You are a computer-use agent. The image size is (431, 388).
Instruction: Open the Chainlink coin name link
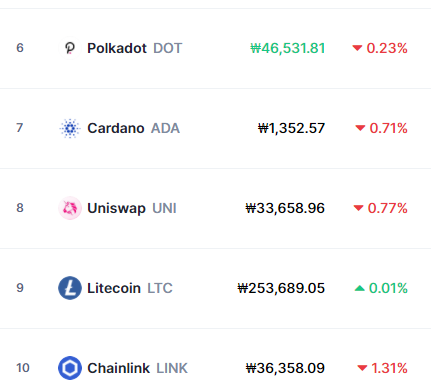(x=118, y=368)
